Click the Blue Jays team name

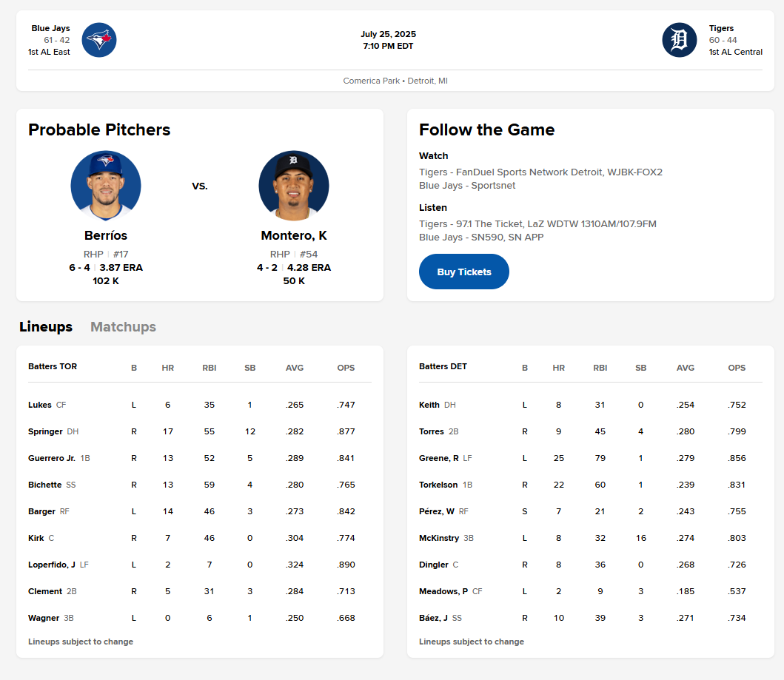(50, 28)
